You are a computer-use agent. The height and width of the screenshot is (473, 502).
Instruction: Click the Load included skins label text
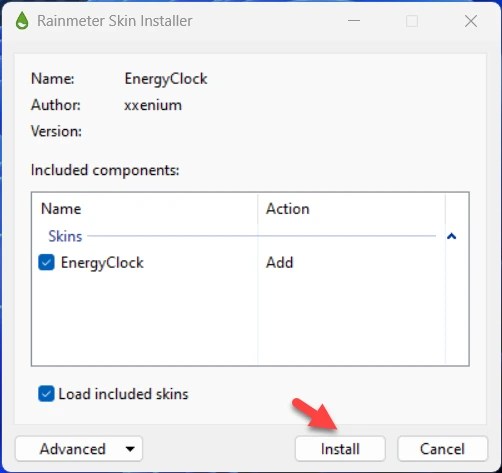[x=123, y=394]
